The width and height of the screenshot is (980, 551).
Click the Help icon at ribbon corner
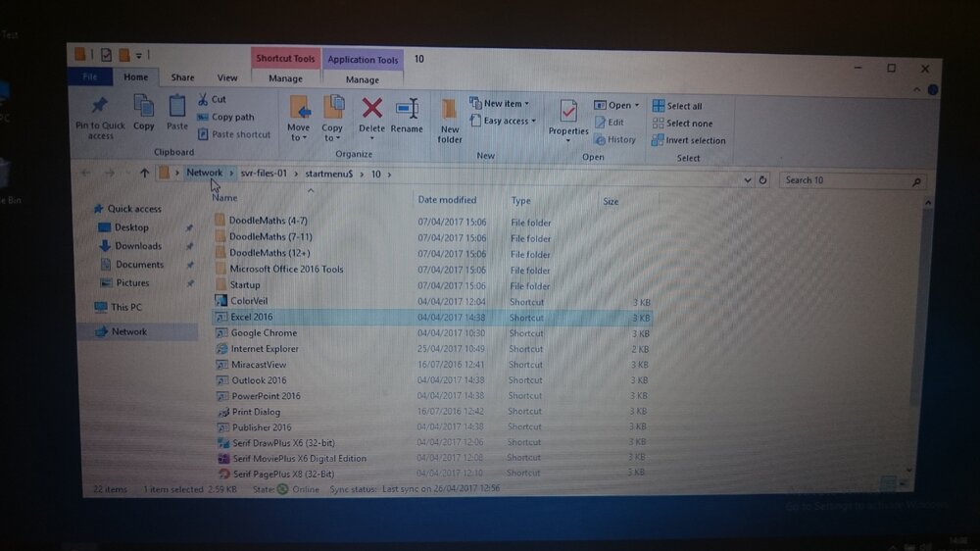click(x=933, y=89)
